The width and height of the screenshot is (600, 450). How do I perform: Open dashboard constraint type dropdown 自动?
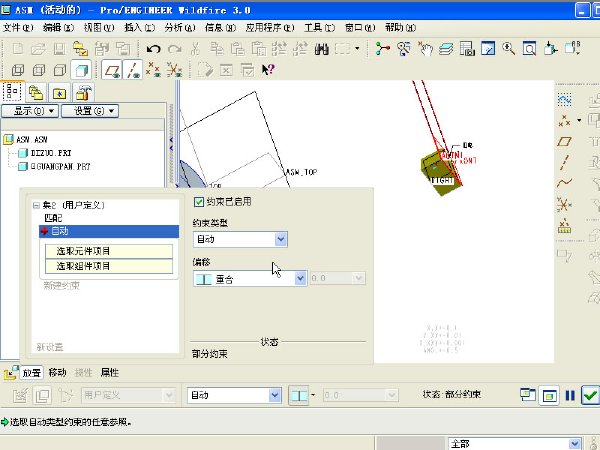coord(235,395)
